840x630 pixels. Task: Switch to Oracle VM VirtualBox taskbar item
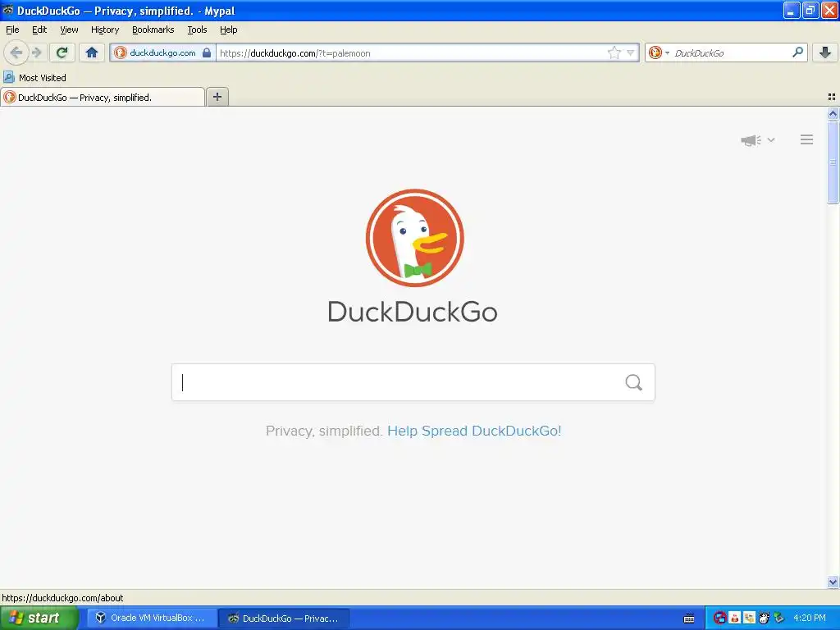point(152,619)
